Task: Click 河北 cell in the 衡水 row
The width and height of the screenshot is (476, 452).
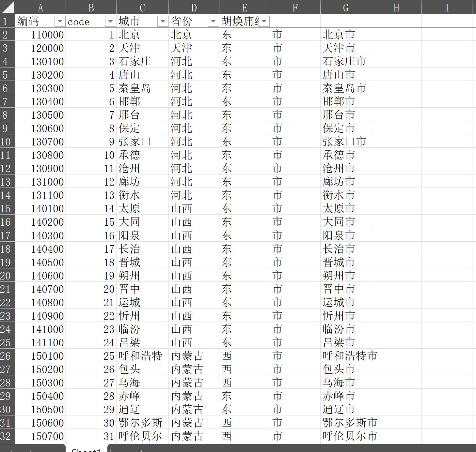Action: point(194,195)
